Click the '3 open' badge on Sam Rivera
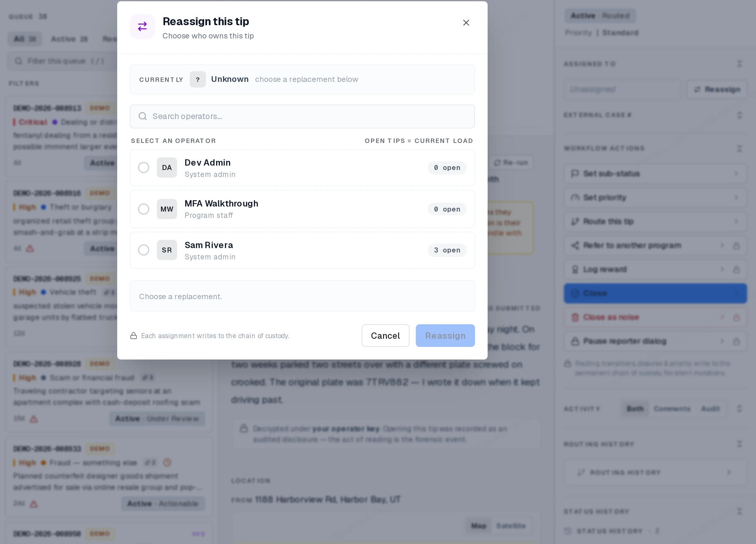Screen dimensions: 756x544 coord(447,250)
